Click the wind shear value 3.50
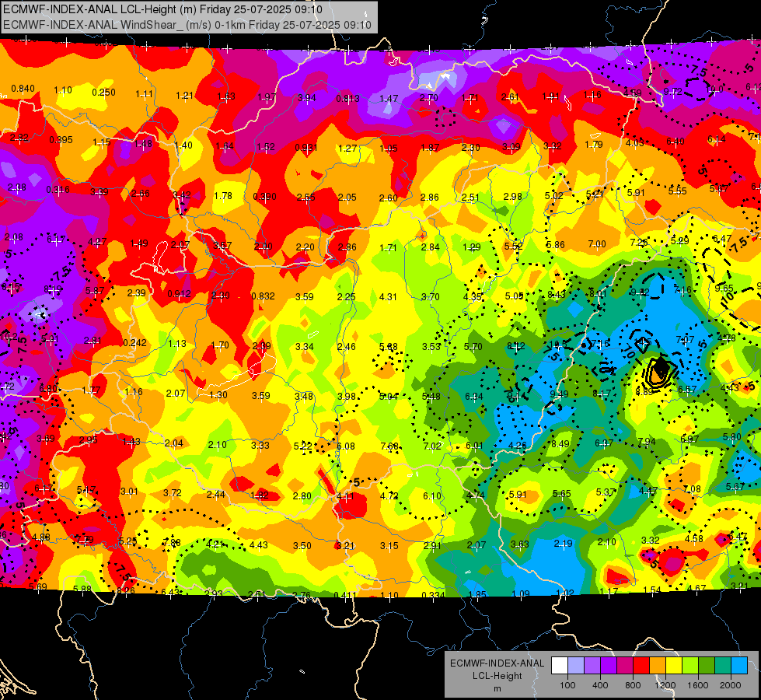Image resolution: width=761 pixels, height=700 pixels. point(302,545)
